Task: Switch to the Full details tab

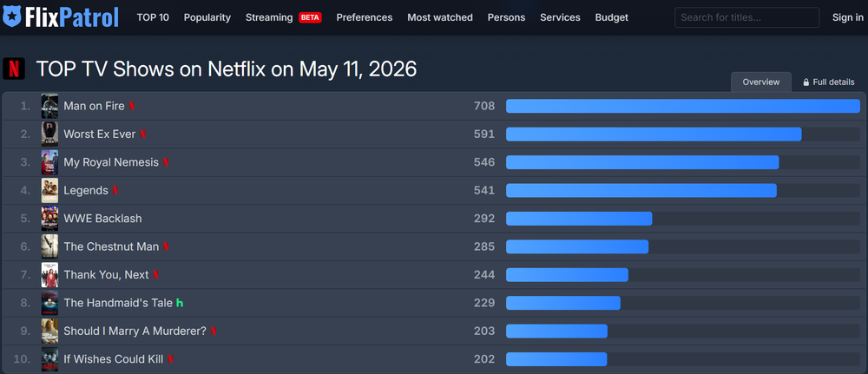Action: (x=829, y=82)
